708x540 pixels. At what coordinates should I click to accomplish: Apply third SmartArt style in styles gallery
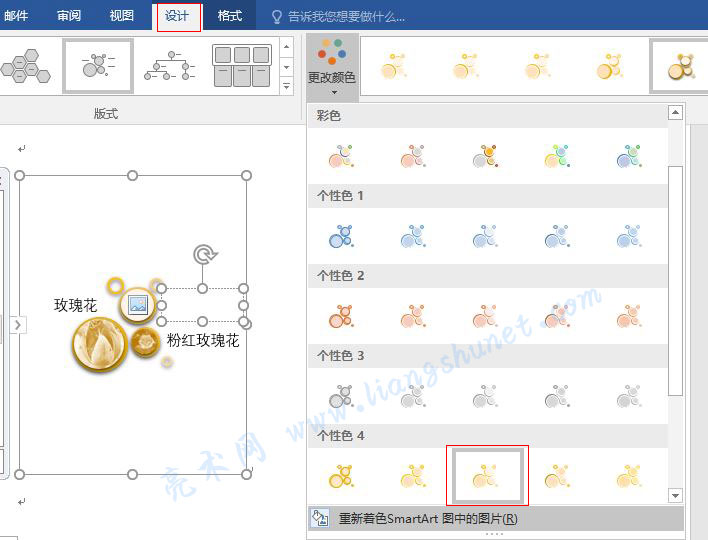pos(538,66)
